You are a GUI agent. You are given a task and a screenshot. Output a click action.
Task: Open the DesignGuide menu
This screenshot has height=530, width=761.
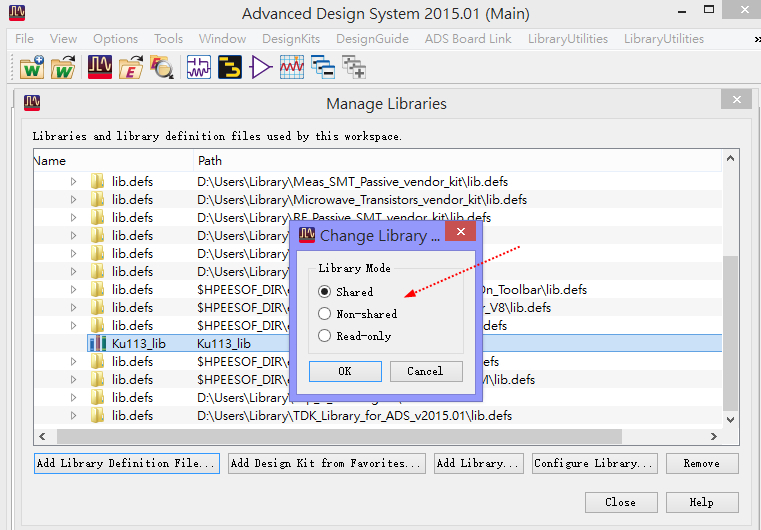click(372, 39)
